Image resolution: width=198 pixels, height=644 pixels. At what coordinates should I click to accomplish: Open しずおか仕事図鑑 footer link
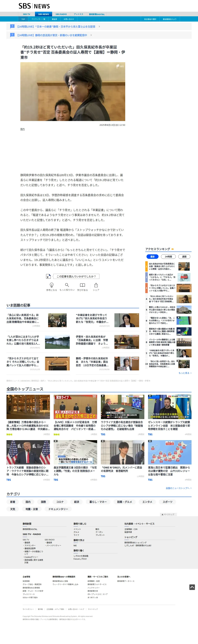pos(81,556)
